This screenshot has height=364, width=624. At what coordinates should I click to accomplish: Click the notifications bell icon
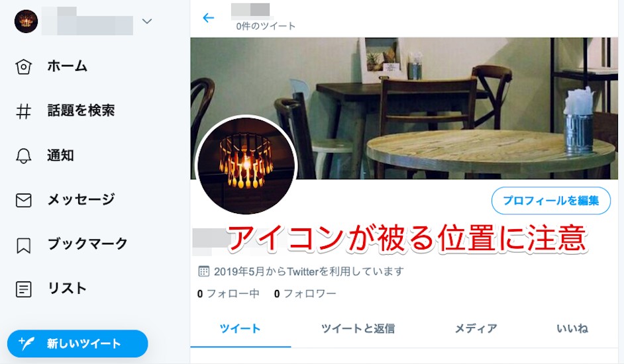[x=23, y=156]
